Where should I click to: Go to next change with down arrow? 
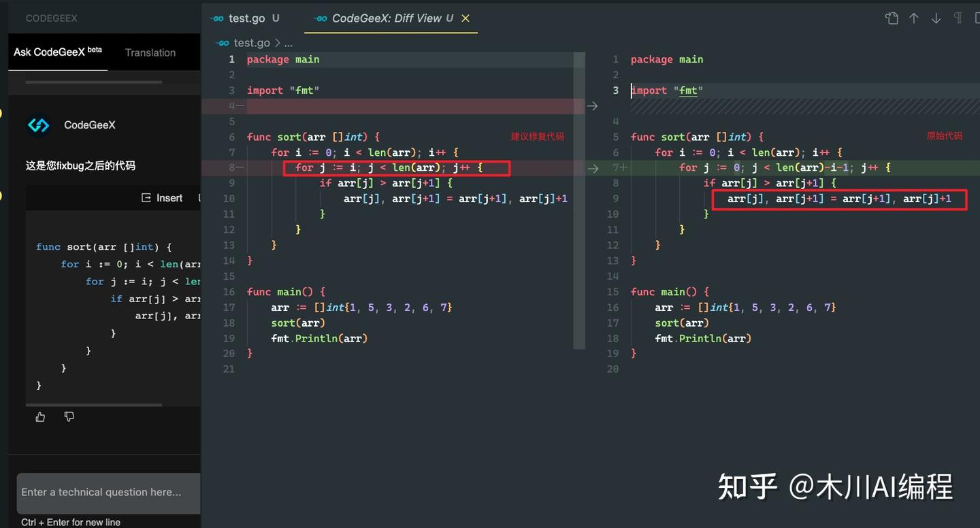click(x=936, y=18)
